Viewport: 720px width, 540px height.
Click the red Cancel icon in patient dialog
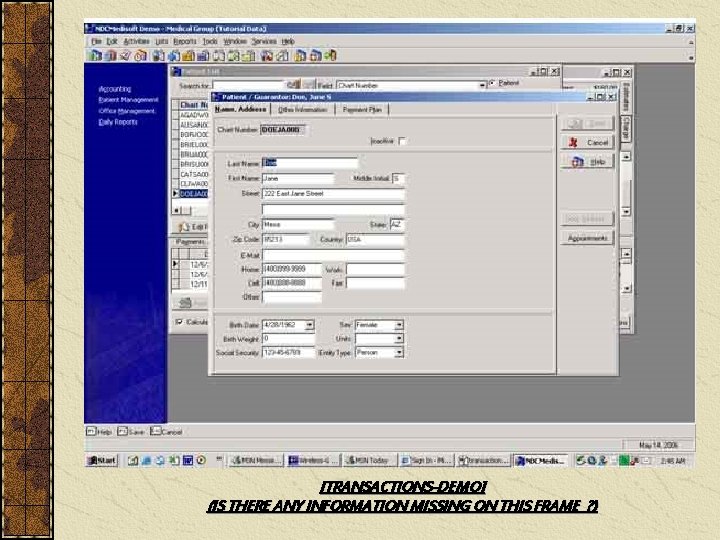574,142
